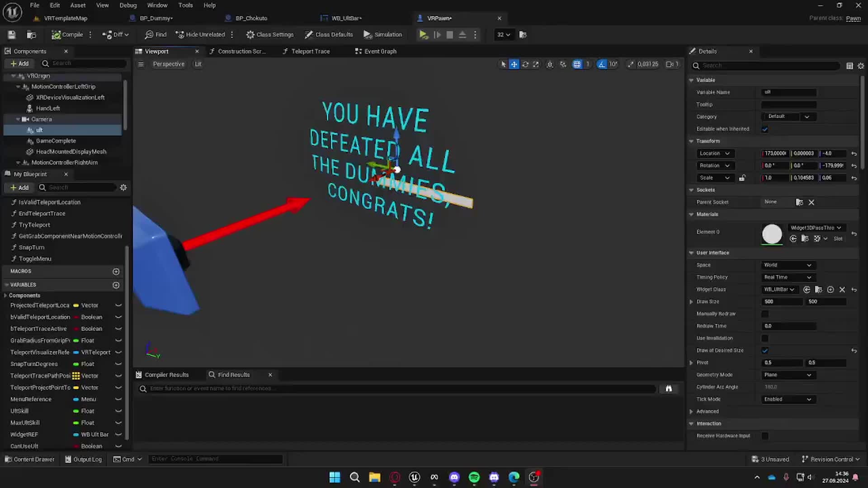The height and width of the screenshot is (488, 868).
Task: Open the Window menu
Action: click(157, 5)
